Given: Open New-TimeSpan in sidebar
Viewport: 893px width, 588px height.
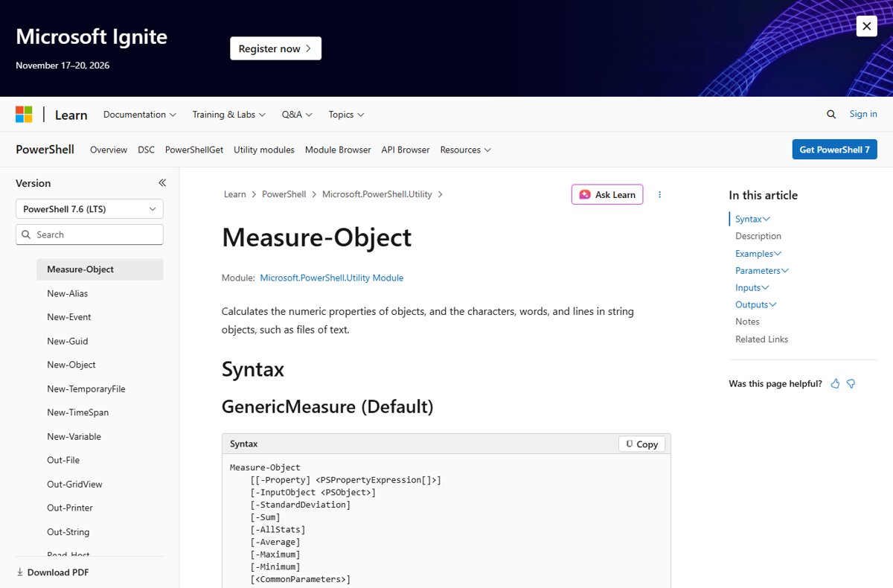Looking at the screenshot, I should (x=78, y=412).
